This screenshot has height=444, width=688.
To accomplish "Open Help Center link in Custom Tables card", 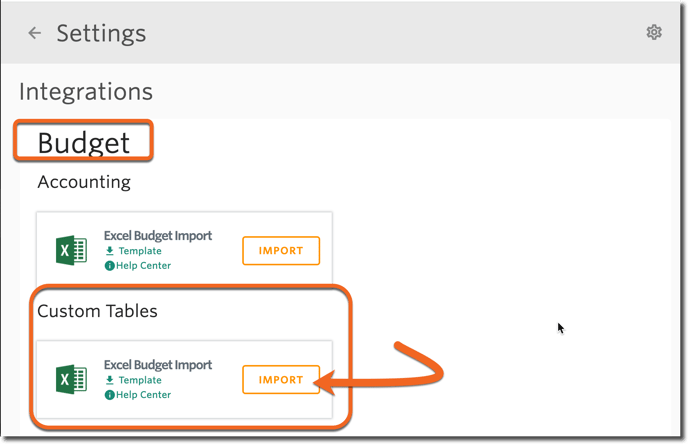I will tap(143, 394).
